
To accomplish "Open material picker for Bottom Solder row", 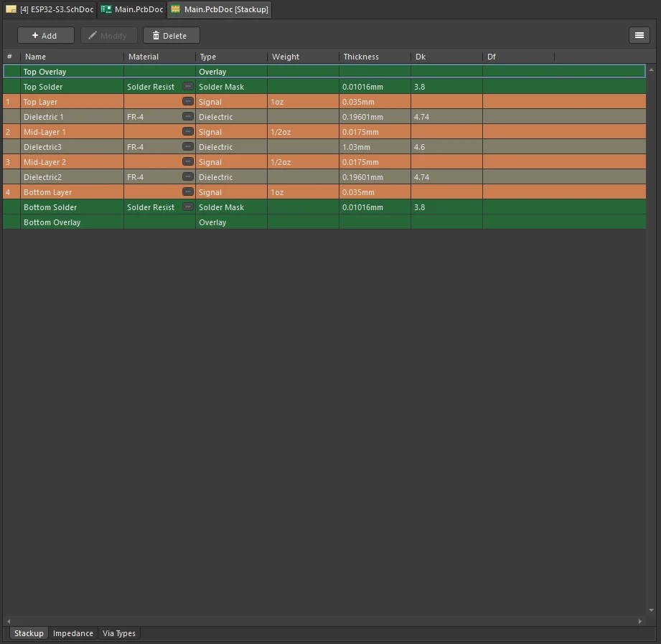I will tap(188, 207).
